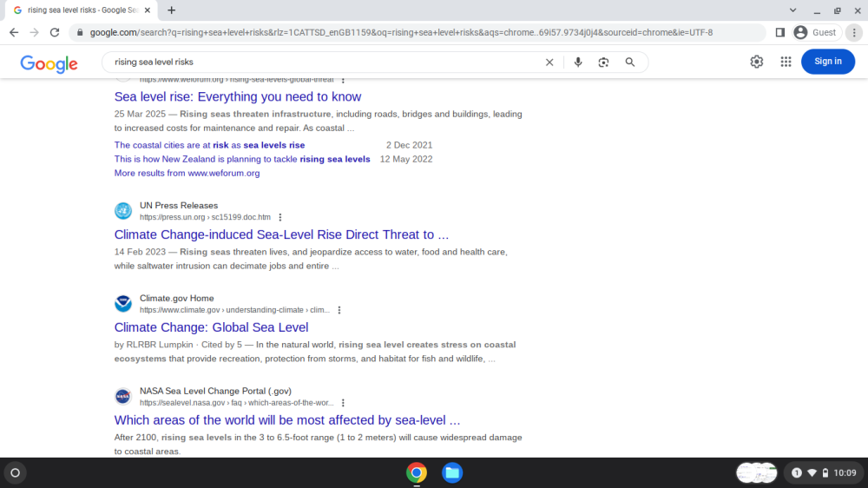This screenshot has width=868, height=488.
Task: Click Climate.gov Home site name
Action: coord(176,298)
